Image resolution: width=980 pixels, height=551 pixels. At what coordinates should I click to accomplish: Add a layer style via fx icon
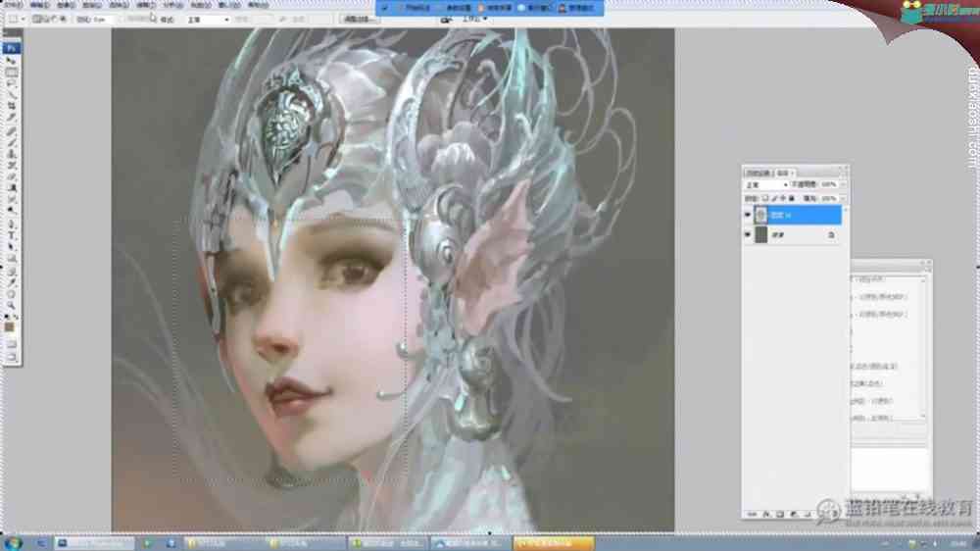765,514
